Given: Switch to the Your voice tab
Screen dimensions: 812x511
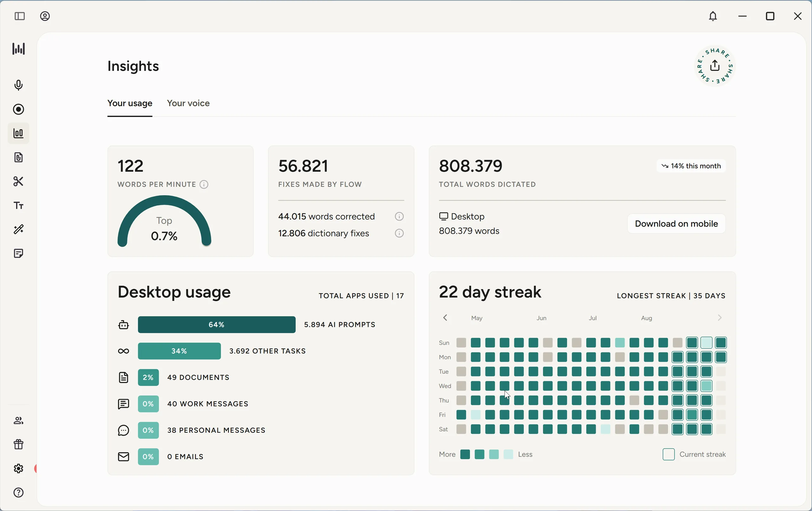Looking at the screenshot, I should tap(188, 103).
